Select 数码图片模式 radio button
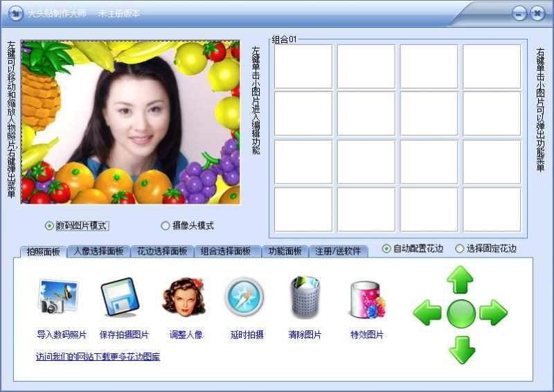 (x=49, y=225)
